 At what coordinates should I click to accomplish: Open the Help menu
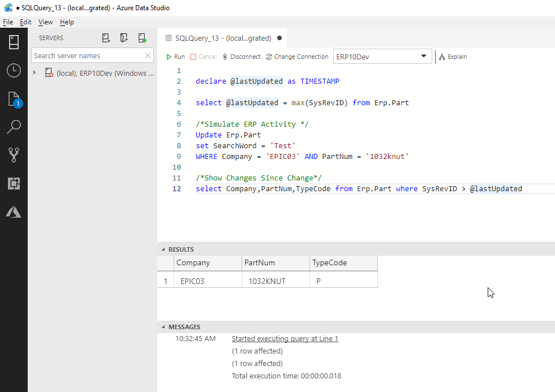tap(67, 22)
